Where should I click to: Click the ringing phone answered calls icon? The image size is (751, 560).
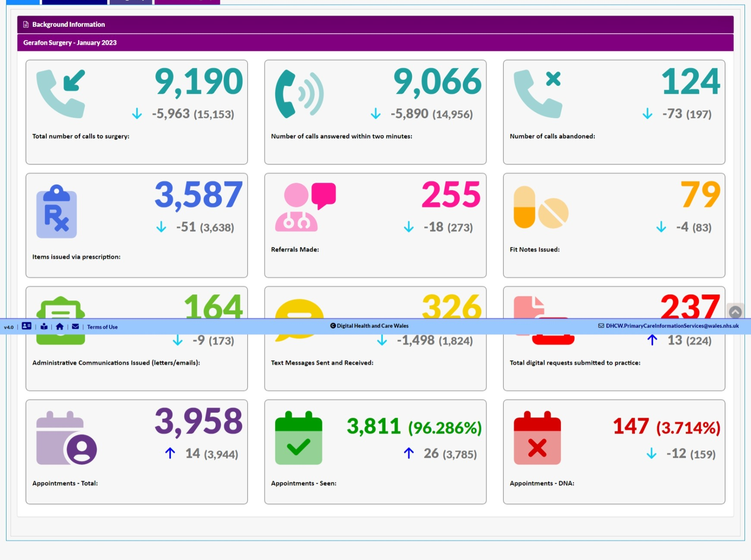299,94
